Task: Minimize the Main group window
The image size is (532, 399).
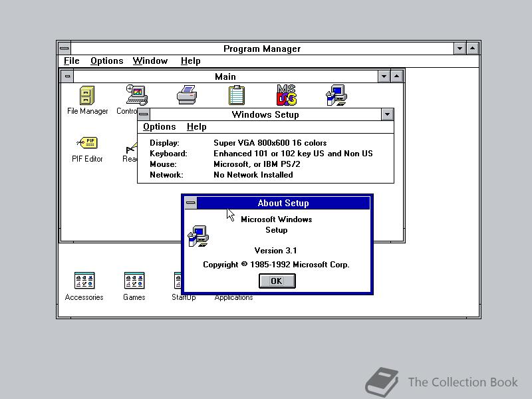Action: click(x=384, y=76)
